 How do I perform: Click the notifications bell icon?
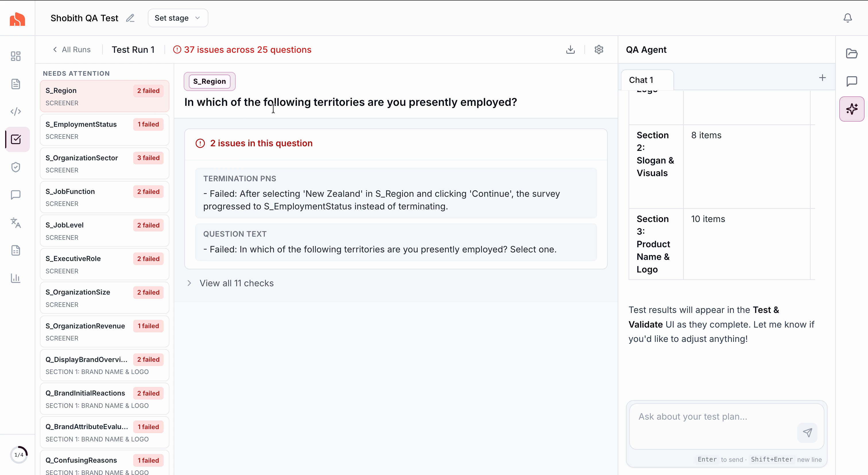pos(847,18)
